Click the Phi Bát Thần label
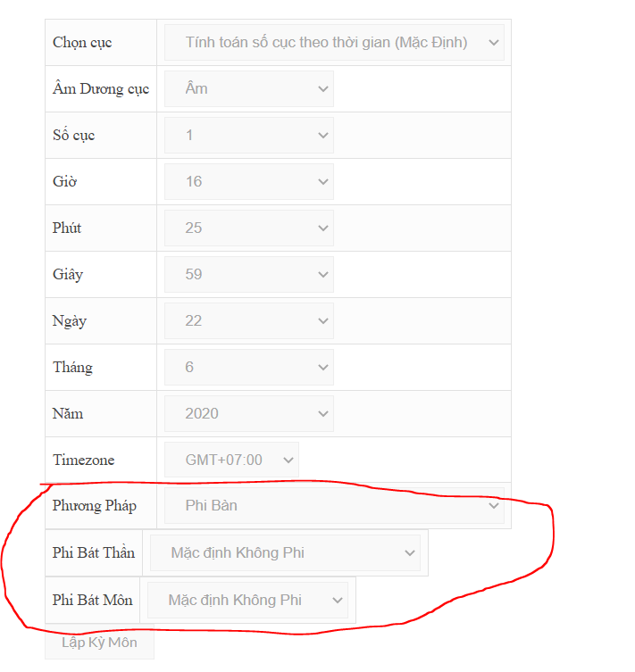Image resolution: width=635 pixels, height=672 pixels. (94, 552)
